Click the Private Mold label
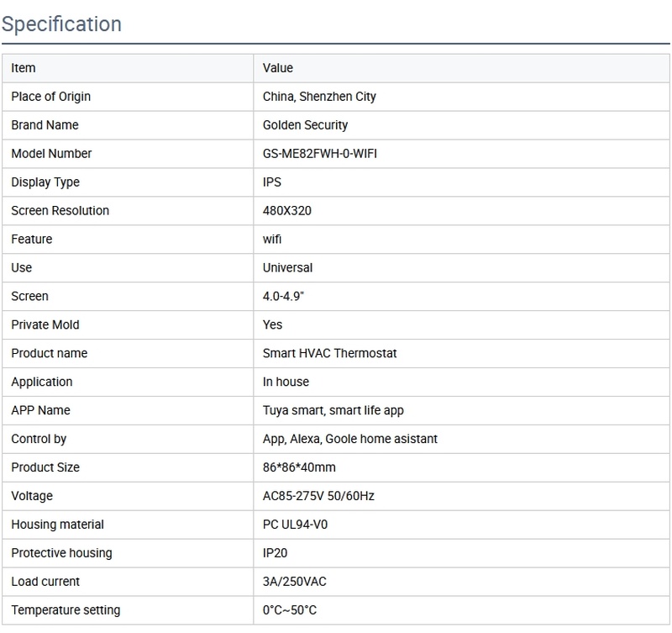 pyautogui.click(x=45, y=325)
